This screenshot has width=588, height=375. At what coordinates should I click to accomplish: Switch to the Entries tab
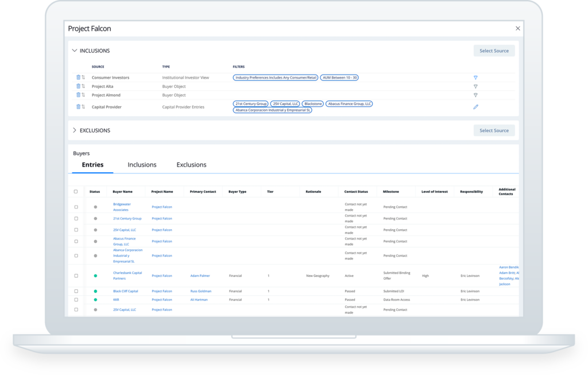92,165
